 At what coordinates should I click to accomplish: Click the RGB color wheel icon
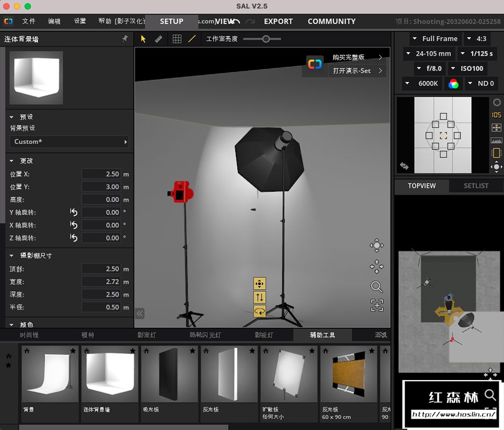(x=453, y=83)
